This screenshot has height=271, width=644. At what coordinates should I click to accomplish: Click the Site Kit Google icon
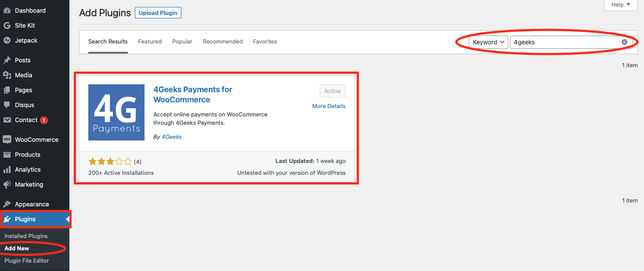[7, 25]
